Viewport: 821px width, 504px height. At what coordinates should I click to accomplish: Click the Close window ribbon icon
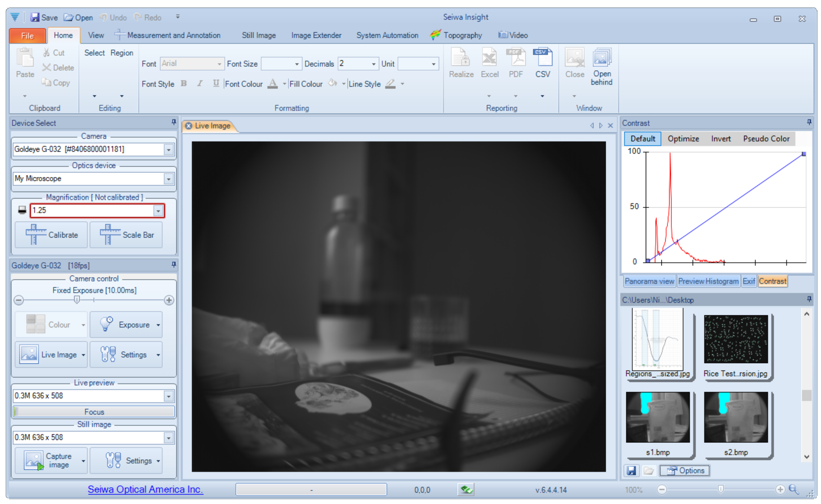575,58
